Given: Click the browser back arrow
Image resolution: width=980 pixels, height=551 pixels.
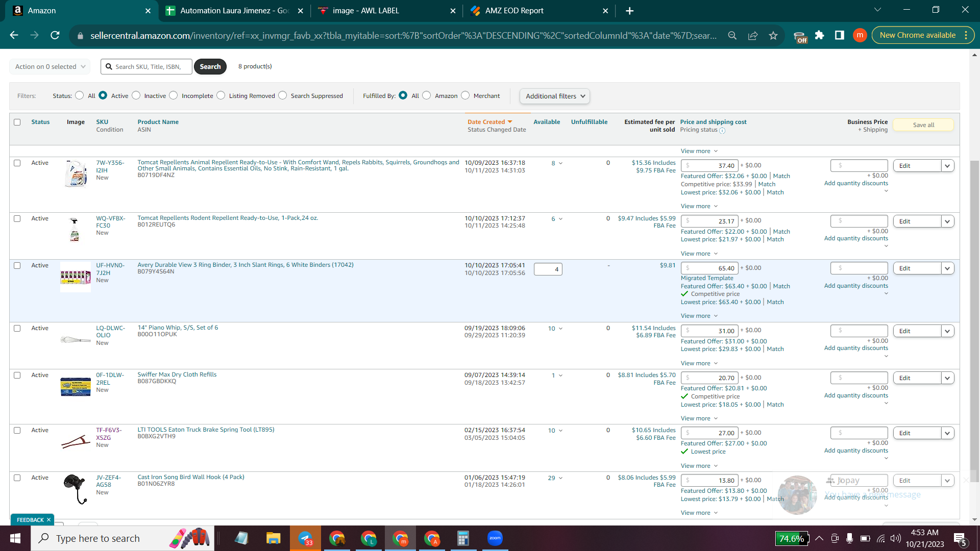Looking at the screenshot, I should pyautogui.click(x=14, y=35).
